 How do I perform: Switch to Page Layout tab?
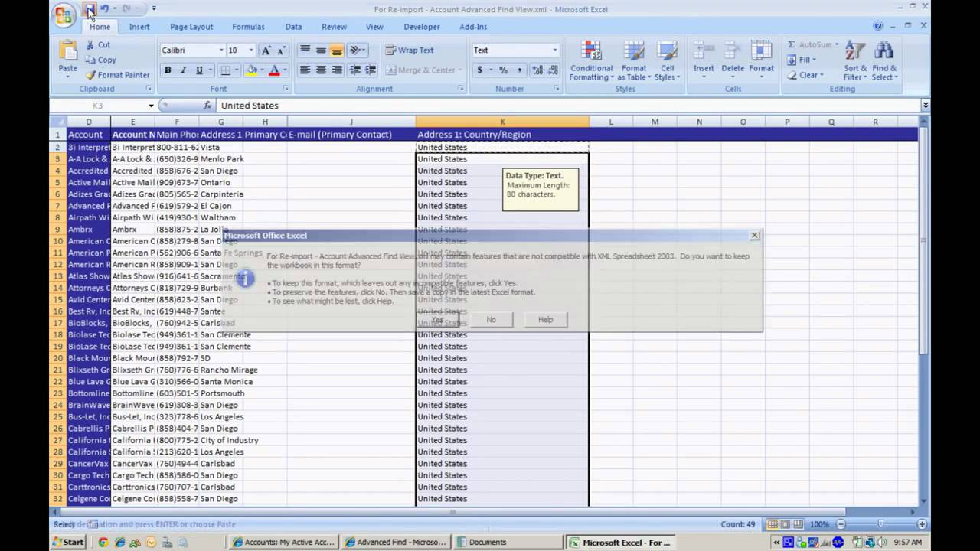click(191, 27)
